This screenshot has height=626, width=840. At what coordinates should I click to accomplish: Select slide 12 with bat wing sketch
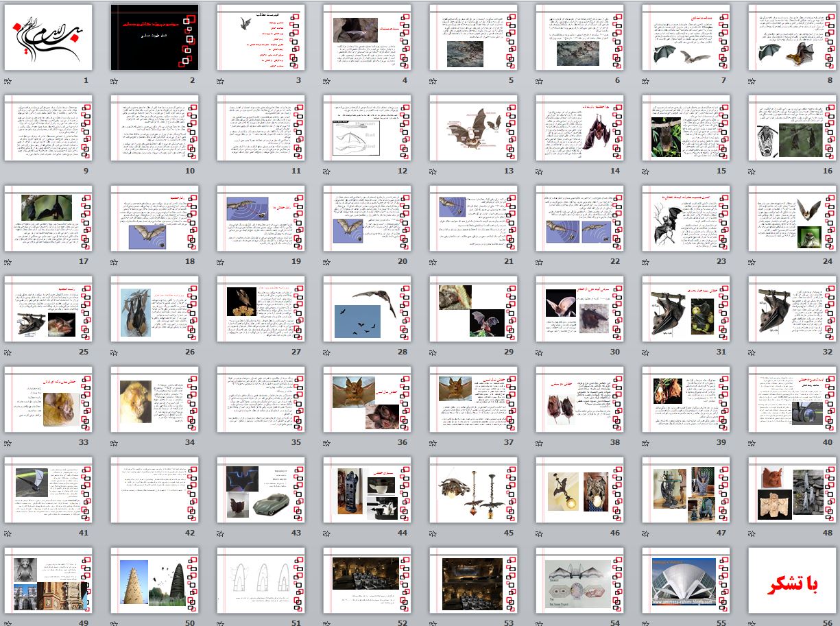tap(367, 128)
